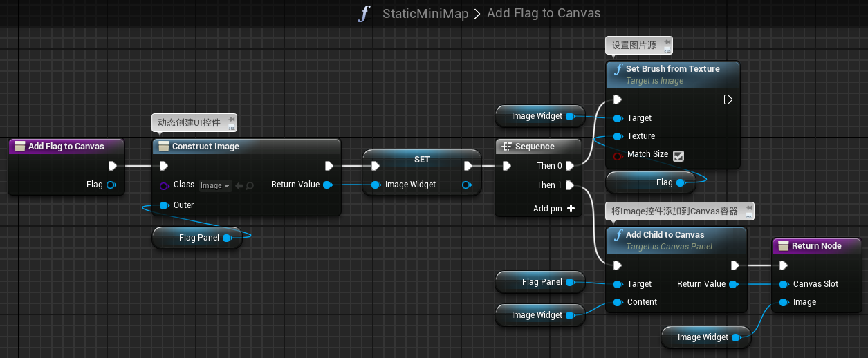Click the Match Size boolean pin
The image size is (868, 358).
[x=618, y=155]
